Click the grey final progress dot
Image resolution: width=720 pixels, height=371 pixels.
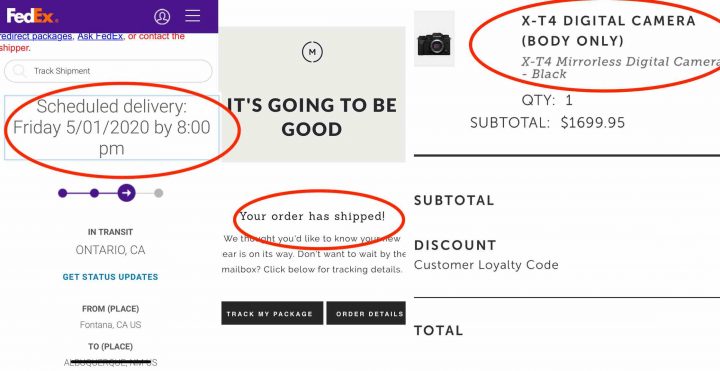point(158,193)
